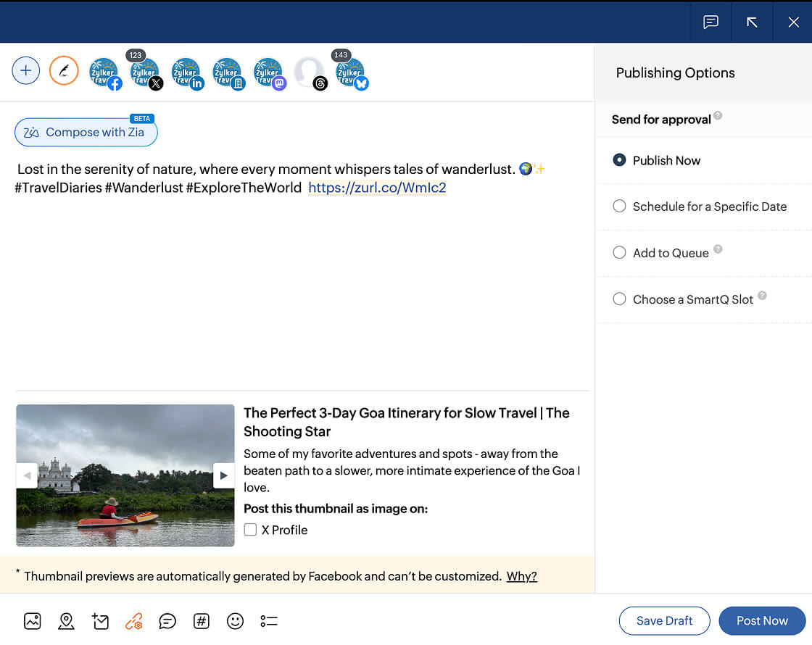The image size is (812, 645).
Task: Select the Publish Now option
Action: click(656, 160)
